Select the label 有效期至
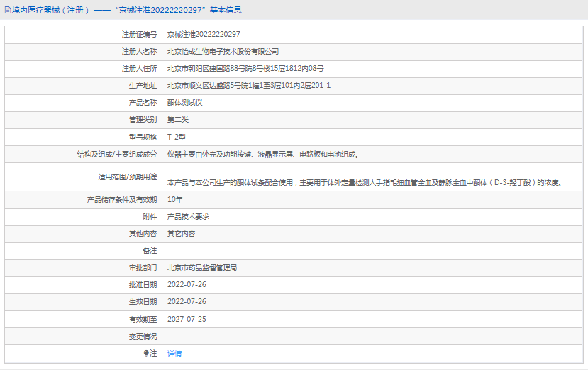Viewport: 588px width, 370px height. tap(143, 320)
